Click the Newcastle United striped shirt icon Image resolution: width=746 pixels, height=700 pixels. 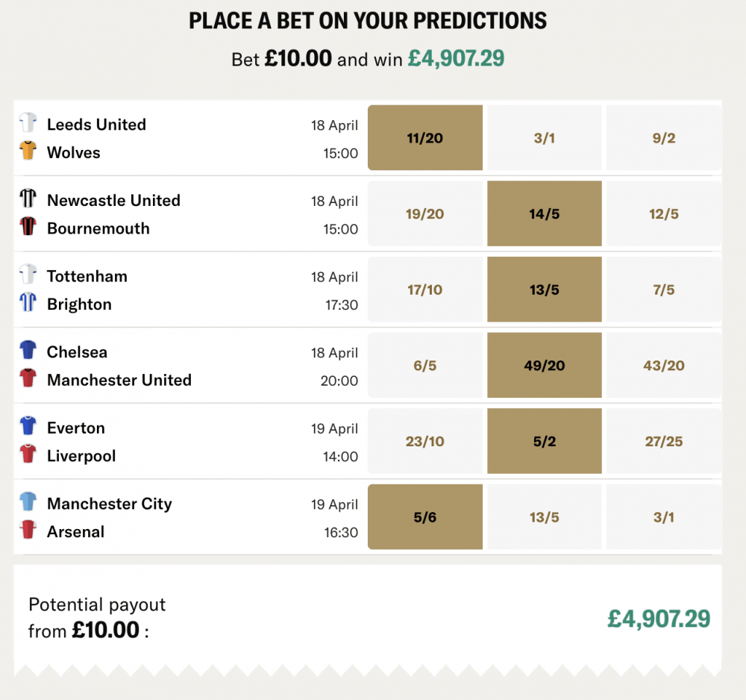click(x=28, y=200)
